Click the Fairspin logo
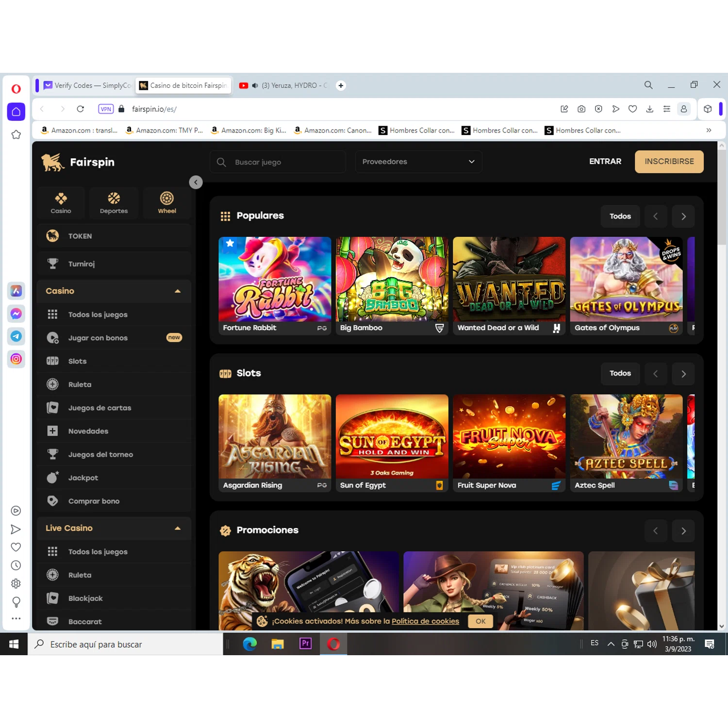The width and height of the screenshot is (728, 728). click(x=78, y=162)
